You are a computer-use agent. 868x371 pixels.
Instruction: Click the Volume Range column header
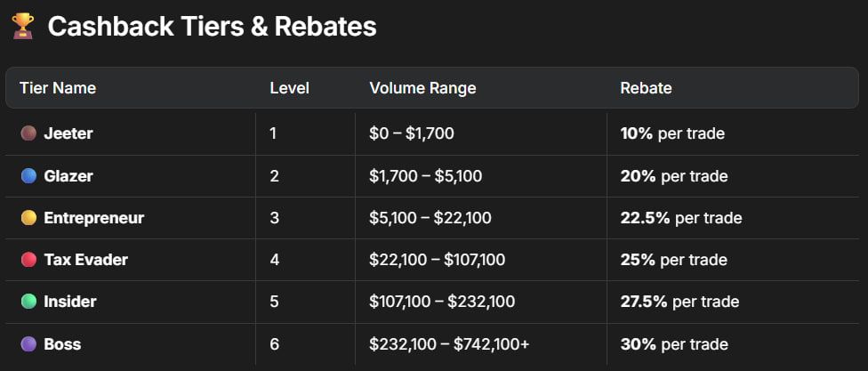[422, 88]
